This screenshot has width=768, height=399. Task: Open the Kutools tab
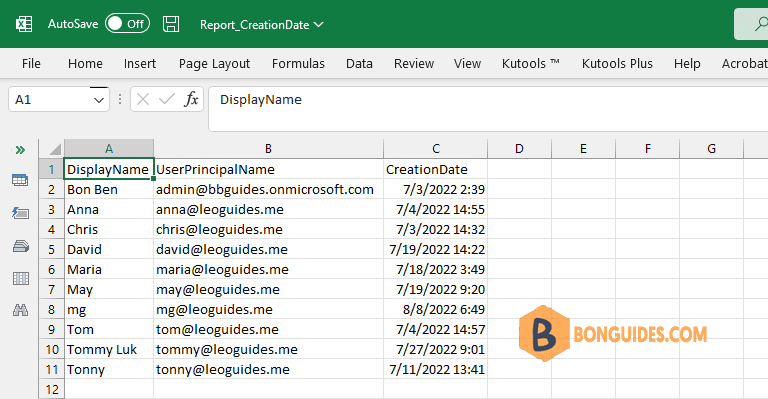(530, 64)
